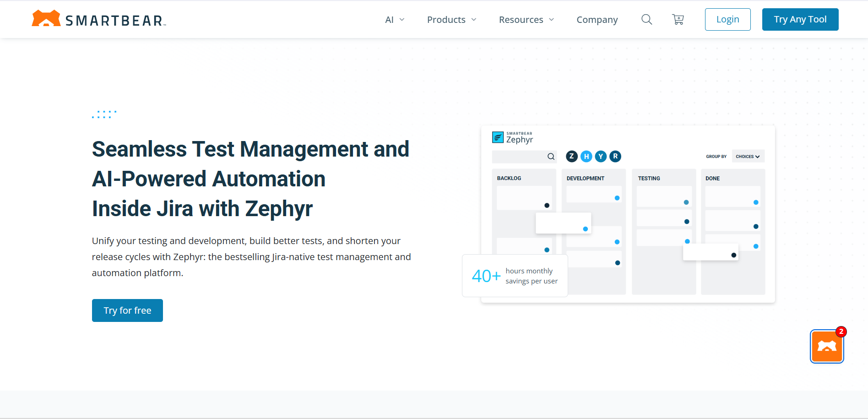Click the 40+ hours monthly savings card
The image size is (868, 419).
tap(515, 276)
